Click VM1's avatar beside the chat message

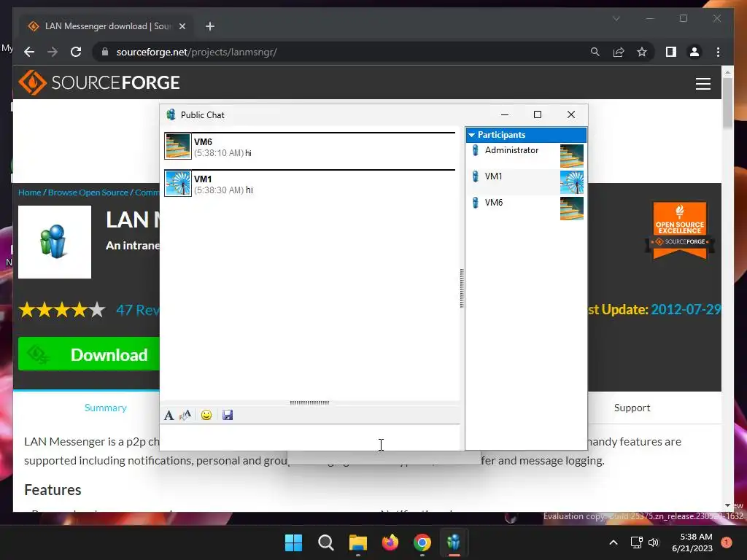(x=178, y=183)
